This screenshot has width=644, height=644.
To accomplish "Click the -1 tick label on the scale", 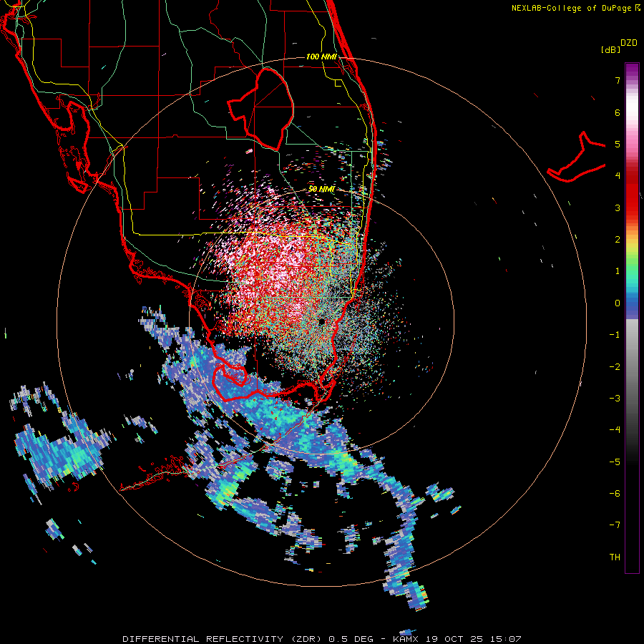I will [615, 335].
